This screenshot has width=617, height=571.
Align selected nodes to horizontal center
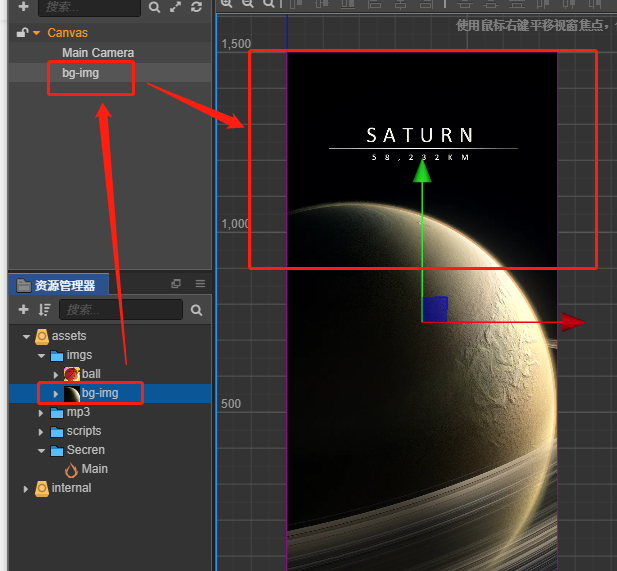coord(401,4)
